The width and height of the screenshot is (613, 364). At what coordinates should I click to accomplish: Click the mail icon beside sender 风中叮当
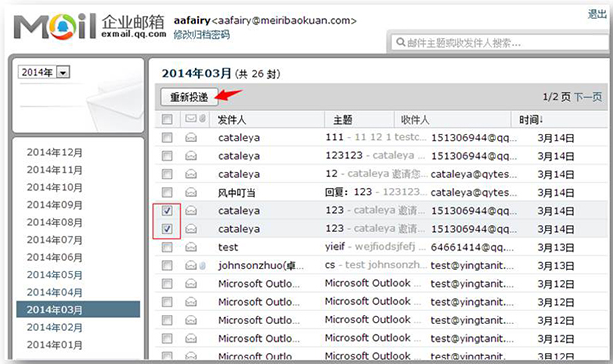(x=191, y=192)
